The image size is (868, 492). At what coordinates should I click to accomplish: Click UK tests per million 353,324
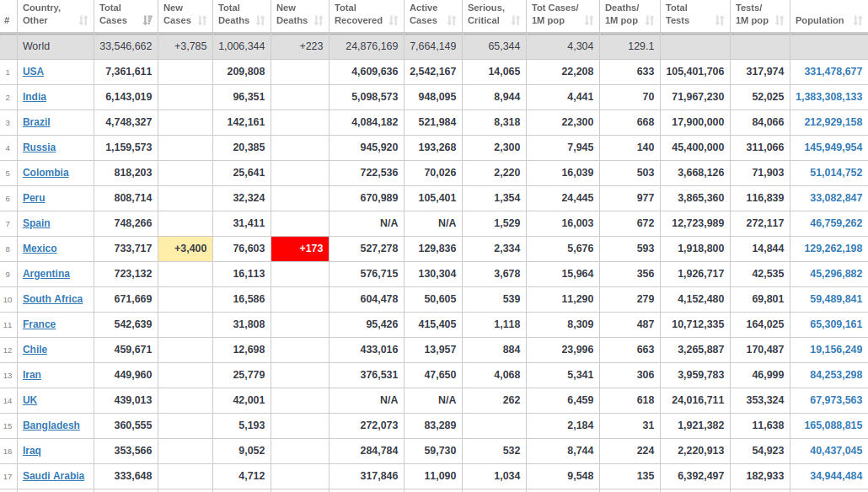[765, 400]
